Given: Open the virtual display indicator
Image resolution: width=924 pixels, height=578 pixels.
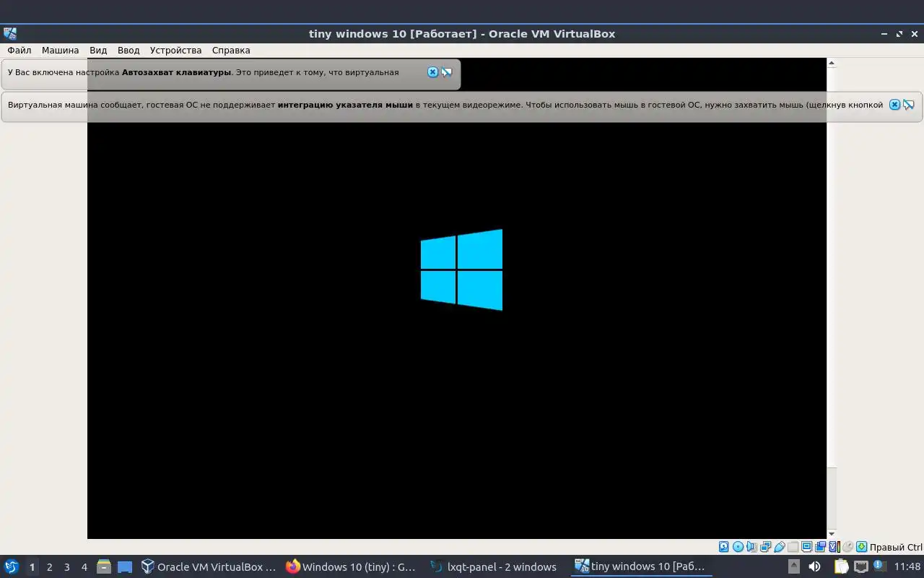Looking at the screenshot, I should [x=806, y=547].
